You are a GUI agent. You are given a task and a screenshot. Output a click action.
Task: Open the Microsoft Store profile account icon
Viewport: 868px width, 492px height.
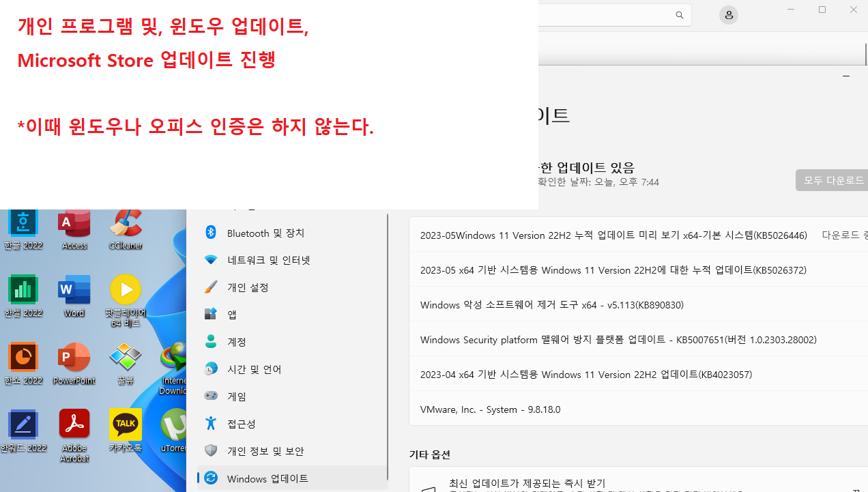click(729, 15)
